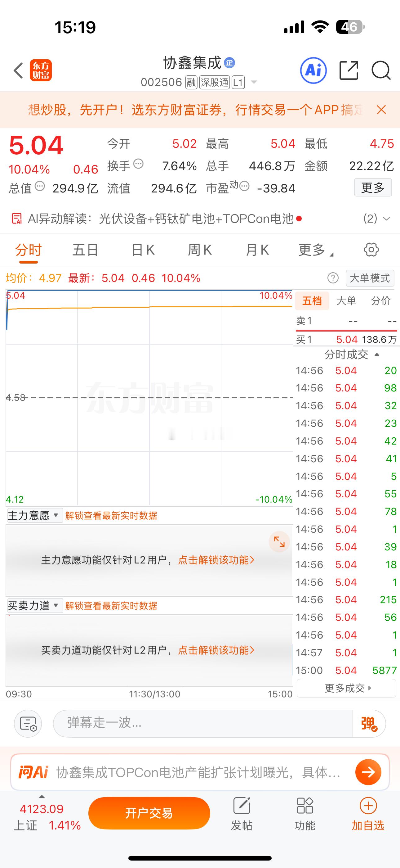400x868 pixels.
Task: Switch to the 五日 chart tab
Action: click(85, 250)
